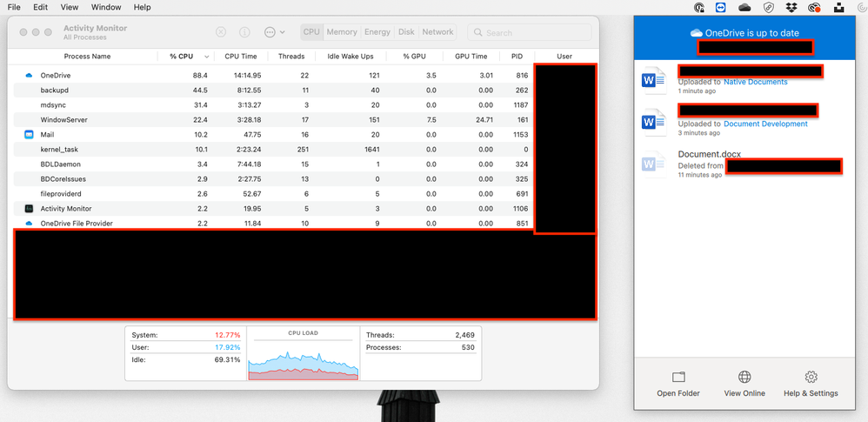
Task: Switch to the Network tab
Action: (x=437, y=32)
